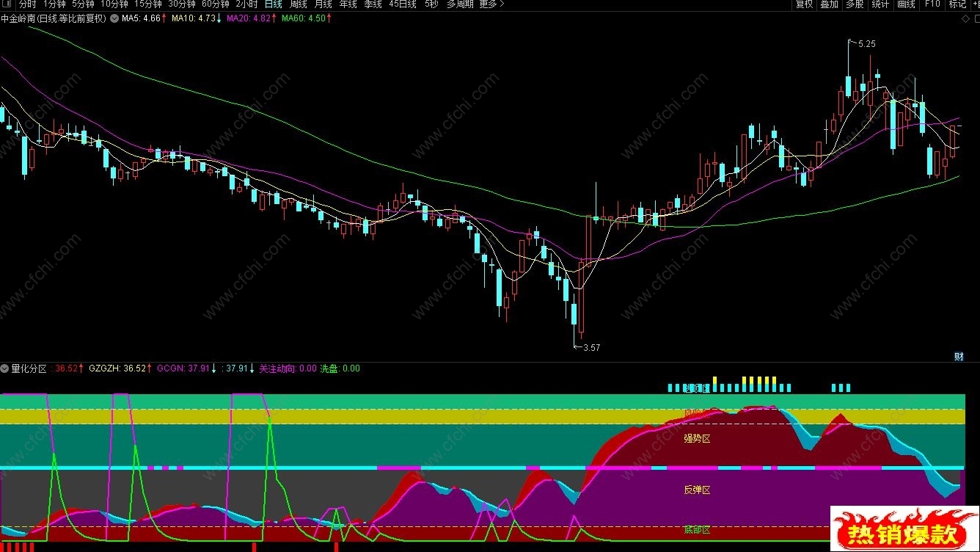This screenshot has height=552, width=980.
Task: Activate the 画线 drawing tools button
Action: pyautogui.click(x=906, y=4)
